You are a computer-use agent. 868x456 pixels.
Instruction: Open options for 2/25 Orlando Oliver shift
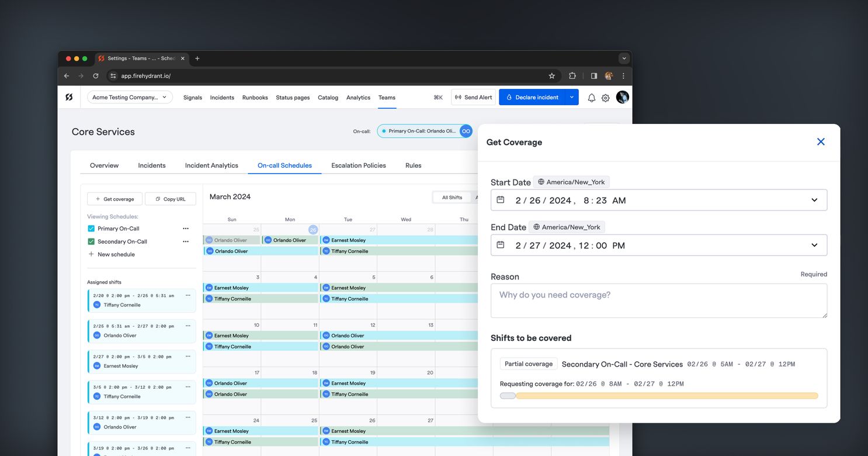click(x=188, y=326)
